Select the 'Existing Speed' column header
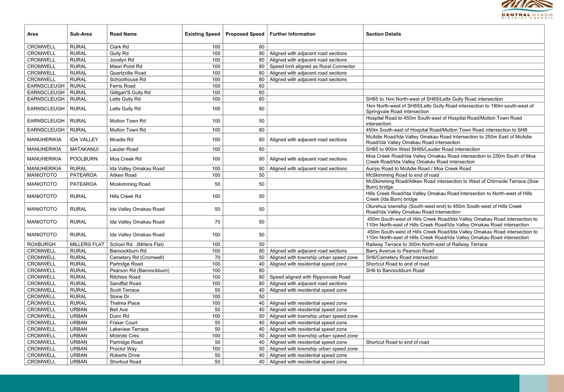Viewport: 564px width, 392px height. 203,34
